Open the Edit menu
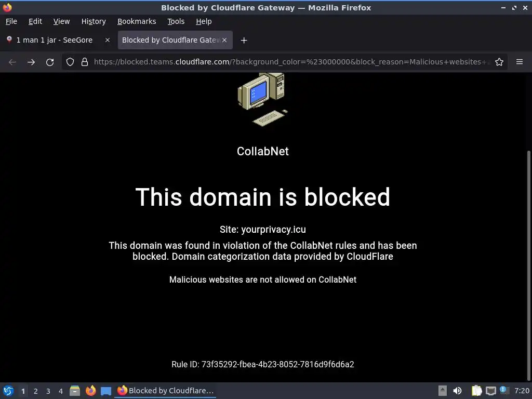The height and width of the screenshot is (399, 532). click(x=35, y=21)
